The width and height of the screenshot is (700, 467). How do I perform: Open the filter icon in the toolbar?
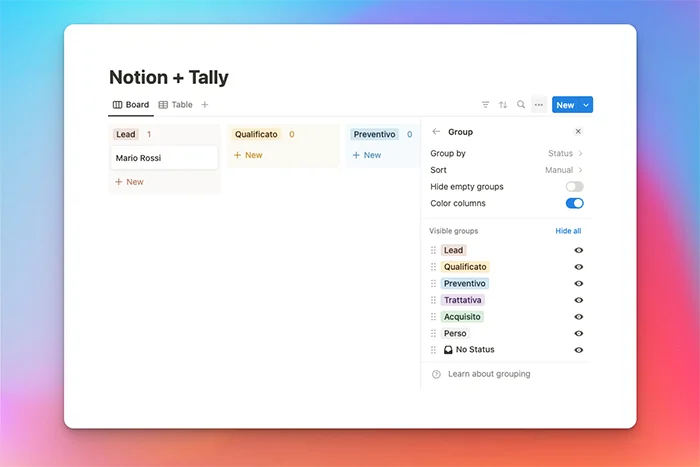pyautogui.click(x=485, y=105)
